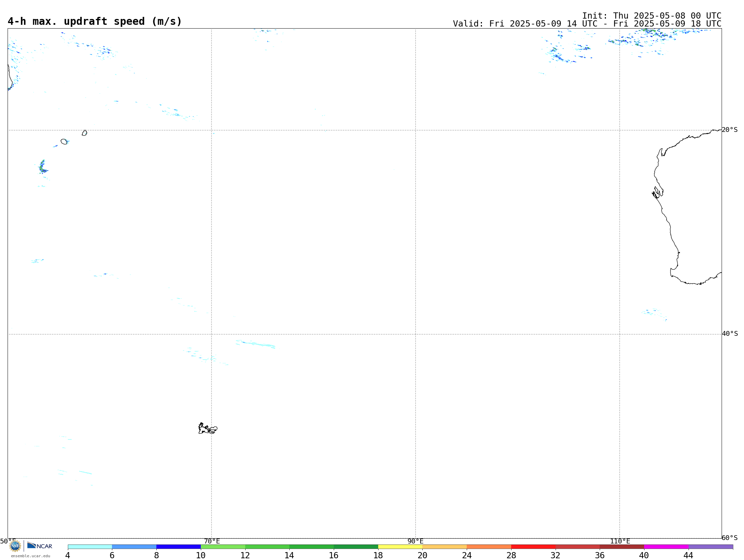Viewport: 744px width, 560px height.
Task: Select the light blue 6–8 m/s swatch
Action: 134,547
